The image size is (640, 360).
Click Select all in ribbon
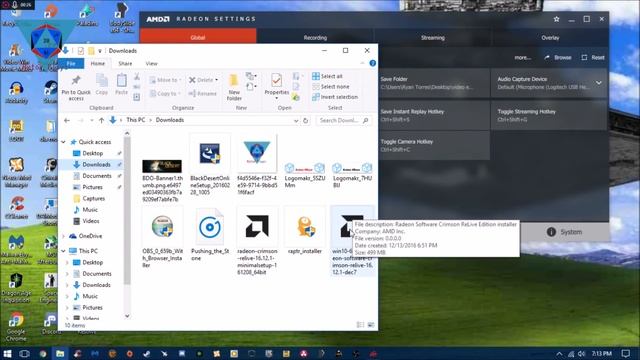[327, 76]
